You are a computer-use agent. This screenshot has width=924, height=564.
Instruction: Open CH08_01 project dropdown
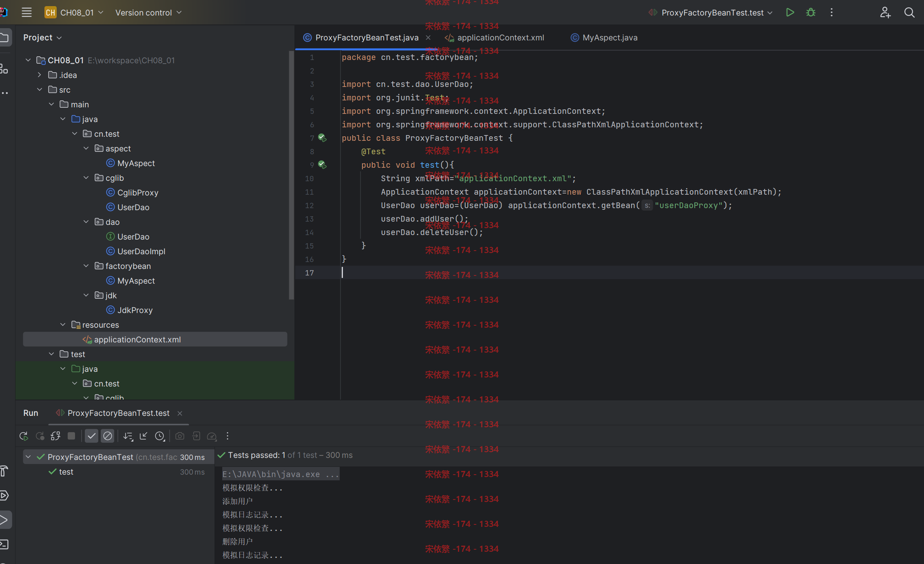pyautogui.click(x=74, y=13)
